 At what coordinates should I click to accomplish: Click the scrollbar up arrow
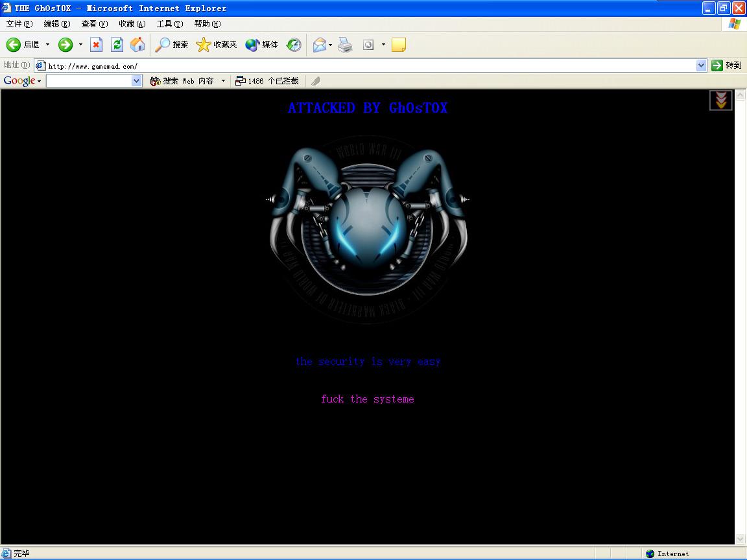click(x=741, y=95)
